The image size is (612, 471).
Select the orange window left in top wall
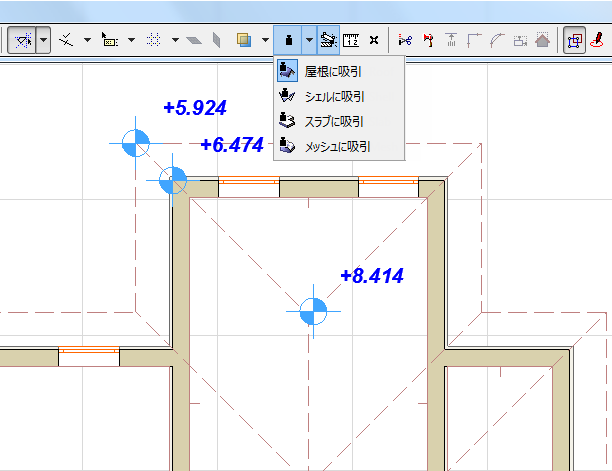click(249, 180)
